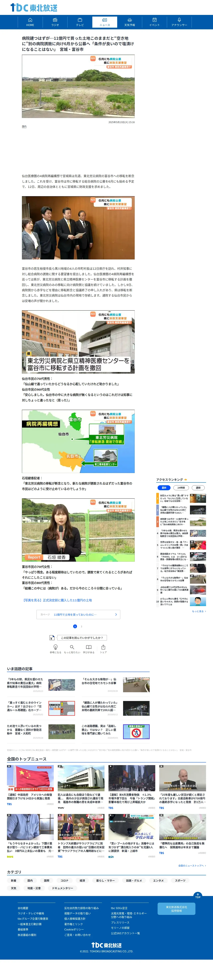213x980 pixels.
Task: Open the 苦いプールの味 school news thumbnail
Action: [x=132, y=827]
